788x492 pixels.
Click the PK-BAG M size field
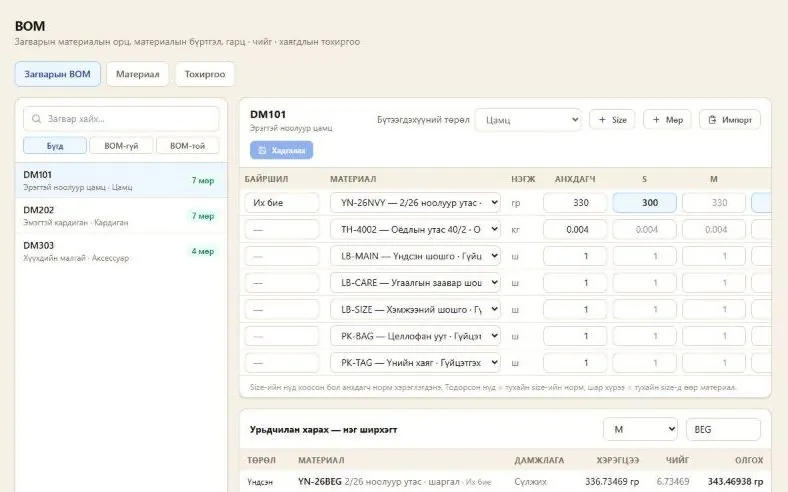tap(714, 336)
